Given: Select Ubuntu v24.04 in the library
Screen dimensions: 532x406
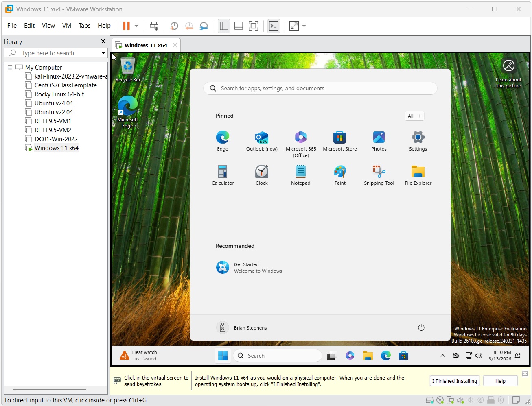Looking at the screenshot, I should 49,103.
